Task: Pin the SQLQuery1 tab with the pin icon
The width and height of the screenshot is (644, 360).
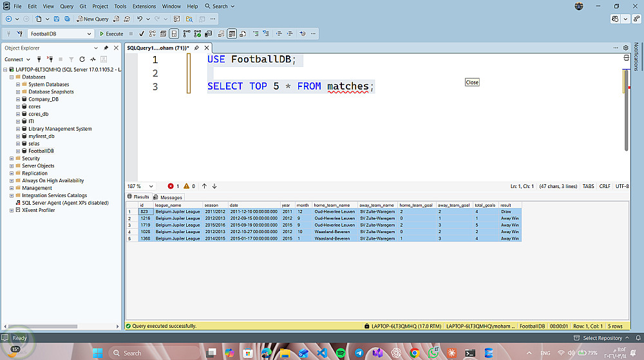Action: [197, 48]
